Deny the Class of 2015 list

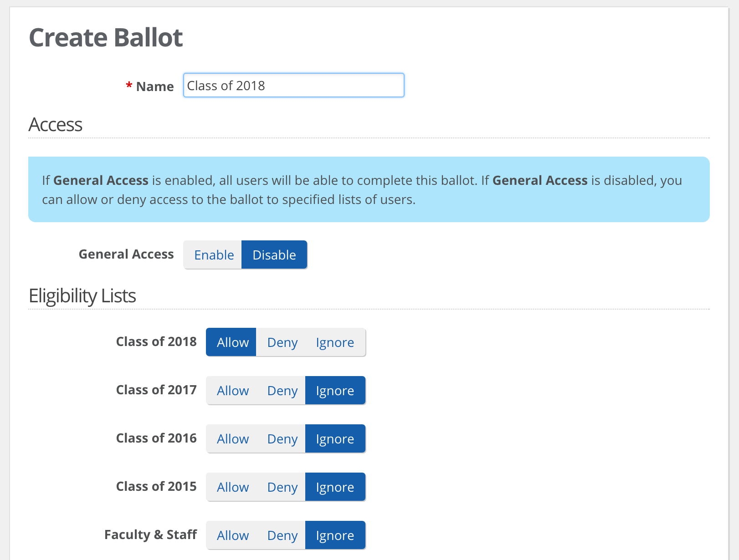click(282, 487)
